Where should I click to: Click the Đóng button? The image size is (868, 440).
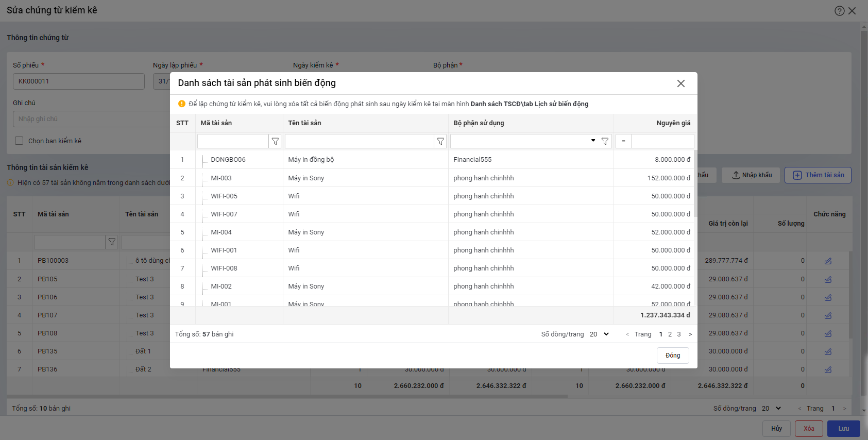[x=673, y=356]
